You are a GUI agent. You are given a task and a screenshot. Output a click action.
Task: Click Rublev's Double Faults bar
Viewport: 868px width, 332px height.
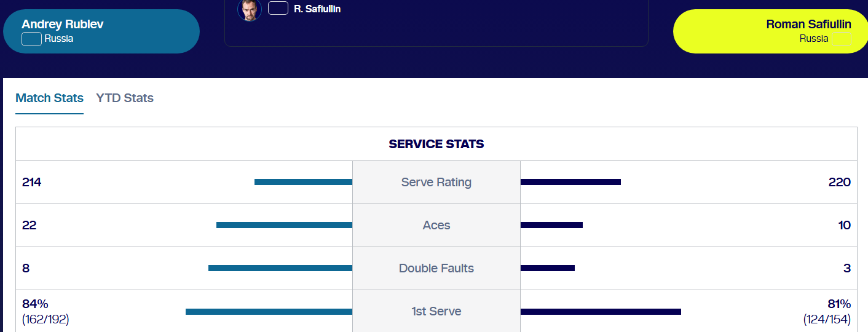(x=280, y=268)
